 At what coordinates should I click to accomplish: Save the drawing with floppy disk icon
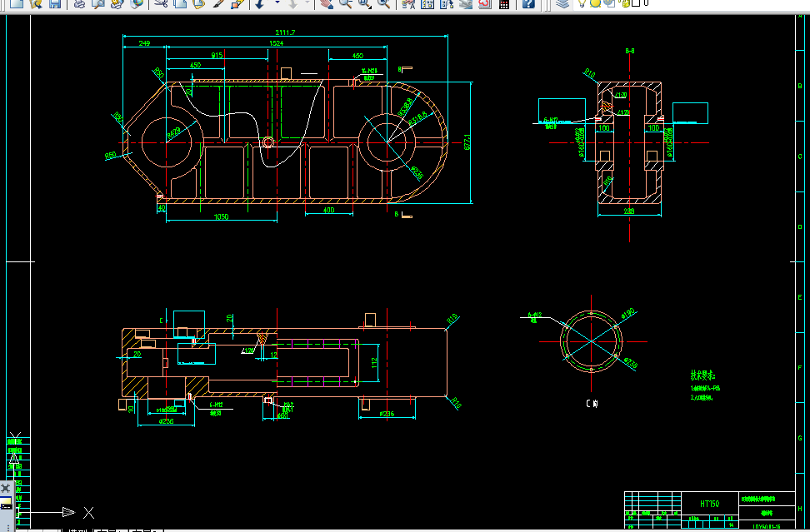(x=55, y=3)
